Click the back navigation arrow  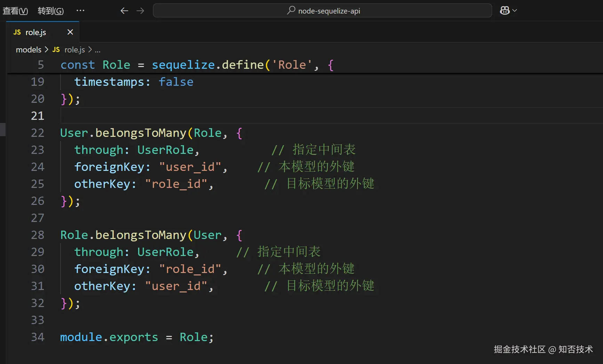point(124,11)
